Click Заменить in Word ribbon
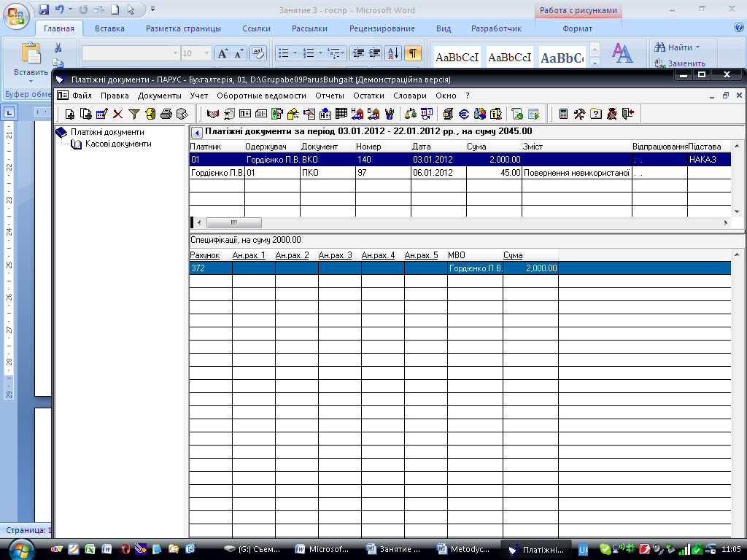Screen dimensions: 747x560 click(681, 63)
